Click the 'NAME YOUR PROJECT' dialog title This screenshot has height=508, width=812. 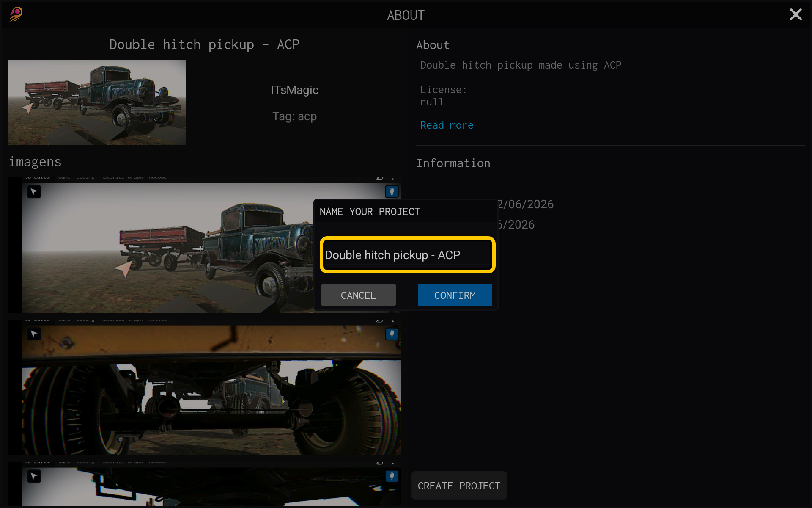[370, 212]
